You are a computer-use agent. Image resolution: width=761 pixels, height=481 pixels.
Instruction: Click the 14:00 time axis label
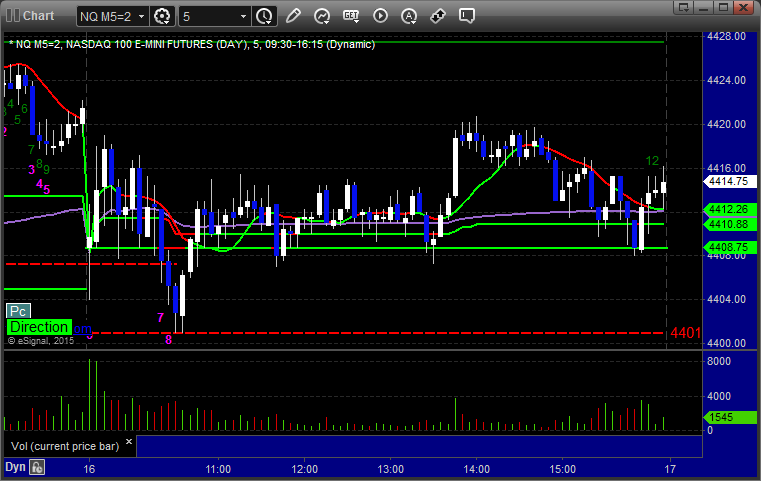pos(477,469)
